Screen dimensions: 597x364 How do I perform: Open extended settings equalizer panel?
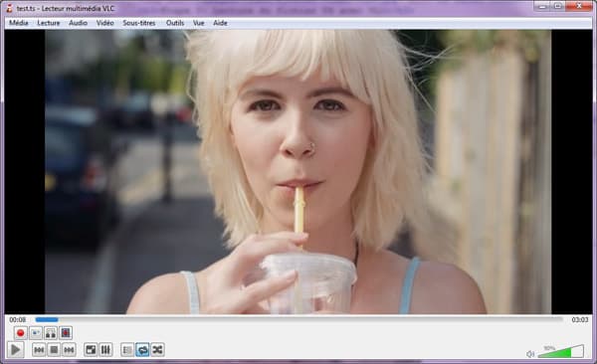click(x=105, y=349)
